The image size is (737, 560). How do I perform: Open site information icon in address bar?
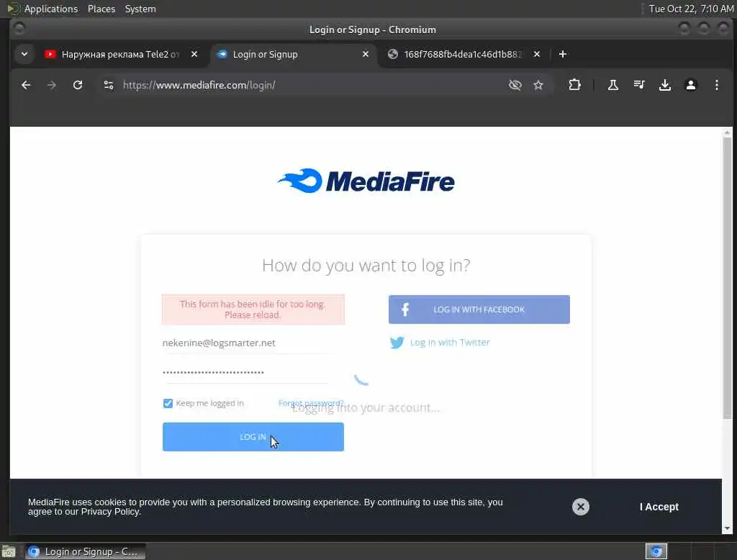(109, 85)
